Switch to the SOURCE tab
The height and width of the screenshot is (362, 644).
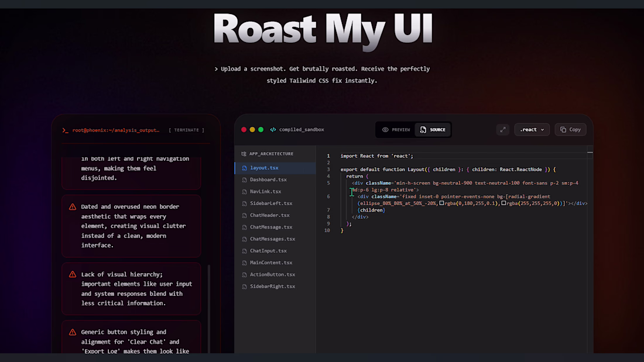(x=433, y=130)
